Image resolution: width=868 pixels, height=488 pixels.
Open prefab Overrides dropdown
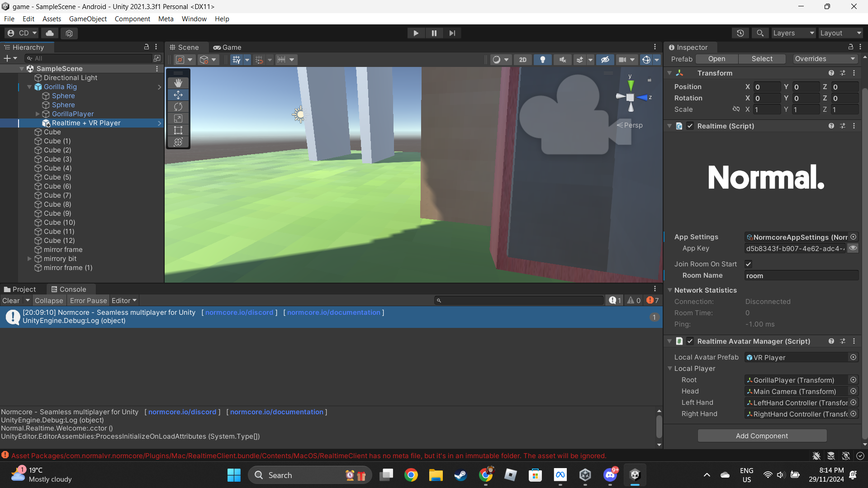[825, 59]
